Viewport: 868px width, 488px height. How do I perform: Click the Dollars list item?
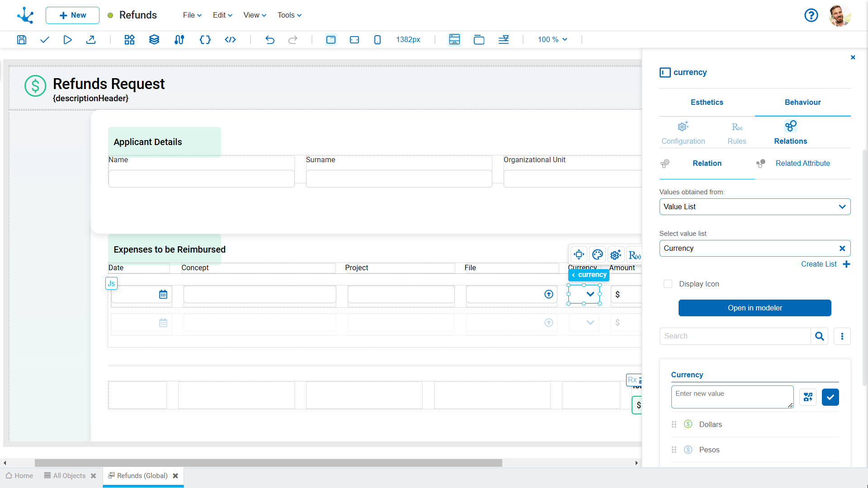coord(710,424)
